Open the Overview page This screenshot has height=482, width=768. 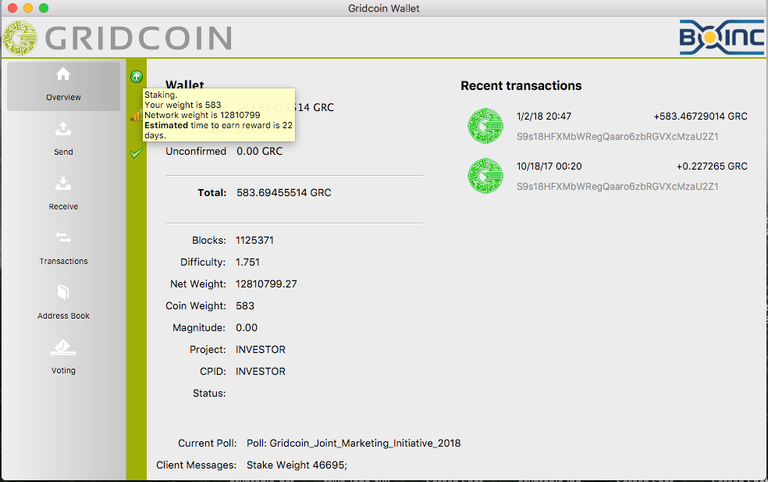63,86
